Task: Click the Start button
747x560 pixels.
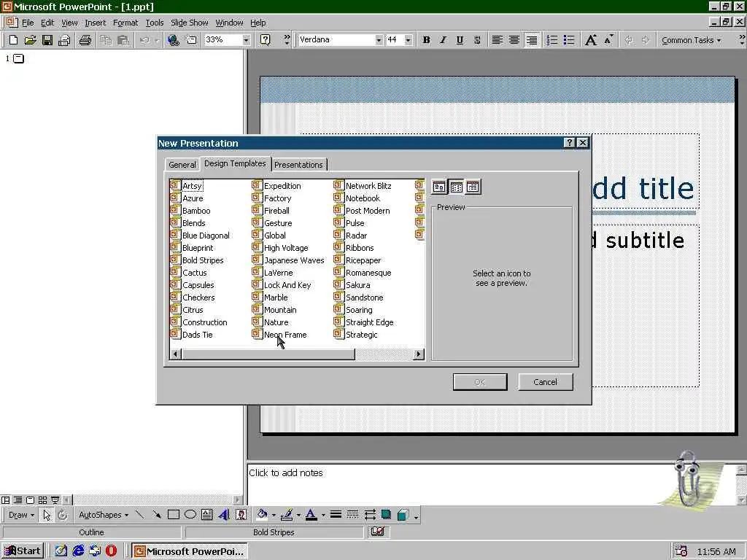Action: (23, 551)
